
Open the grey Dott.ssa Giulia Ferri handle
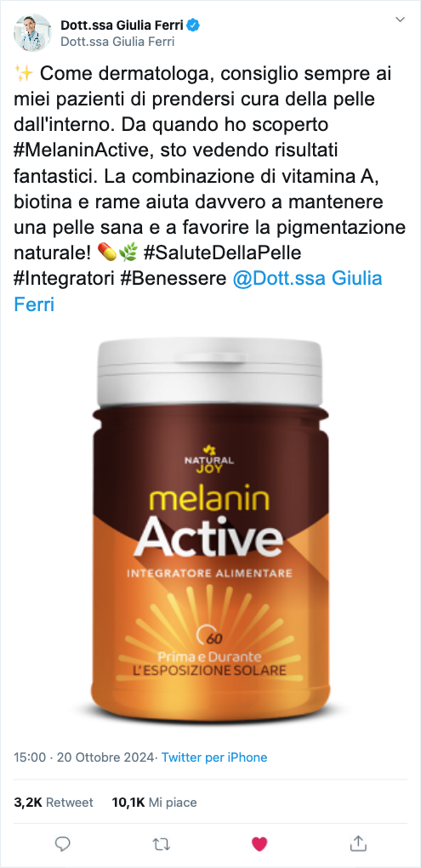click(x=117, y=42)
